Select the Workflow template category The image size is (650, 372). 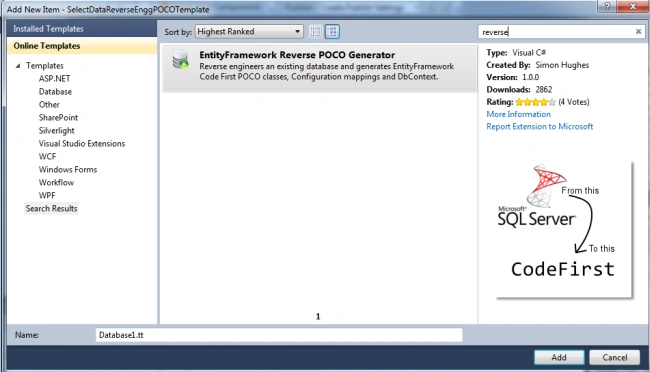56,182
